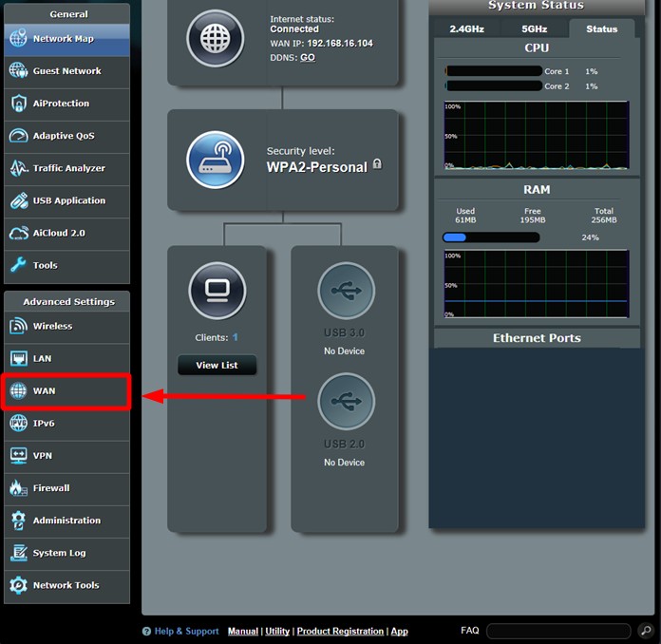
Task: Click the RAM usage progress bar
Action: point(491,237)
